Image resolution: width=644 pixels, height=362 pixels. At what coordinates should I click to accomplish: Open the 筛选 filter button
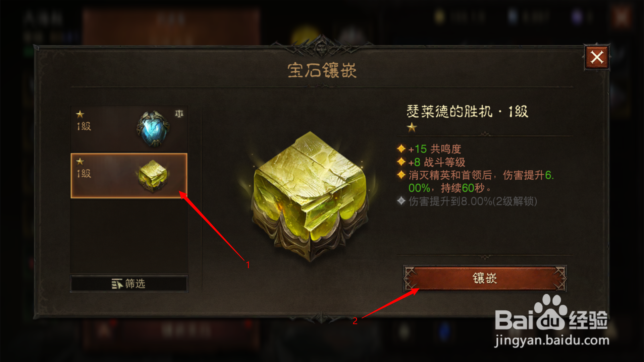click(129, 284)
